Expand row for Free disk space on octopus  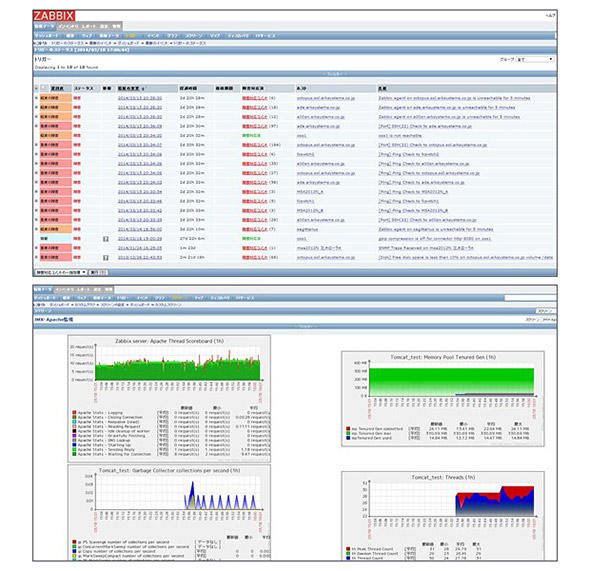[x=36, y=257]
